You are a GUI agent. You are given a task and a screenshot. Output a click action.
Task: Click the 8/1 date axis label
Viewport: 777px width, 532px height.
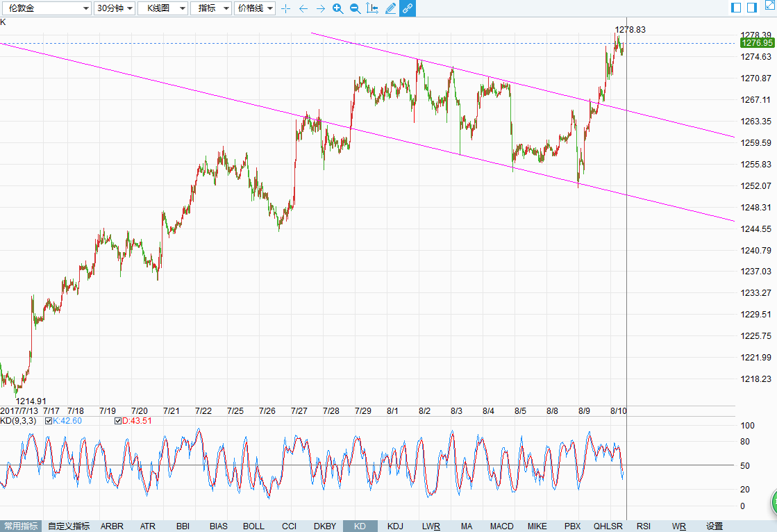(x=392, y=411)
